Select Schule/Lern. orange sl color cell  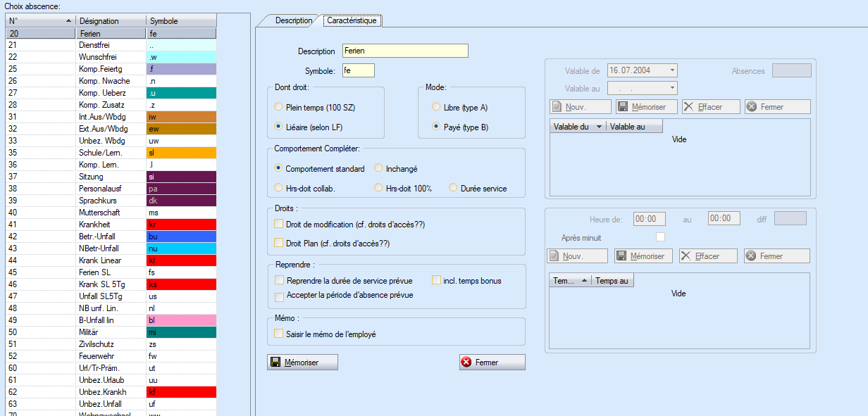point(181,152)
